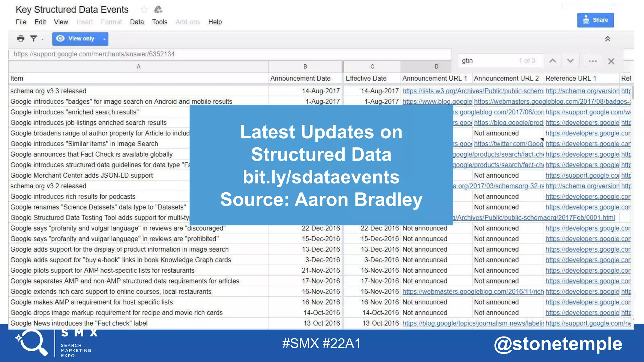Collapse menus with double chevron icon
The image size is (644, 362).
pos(608,39)
